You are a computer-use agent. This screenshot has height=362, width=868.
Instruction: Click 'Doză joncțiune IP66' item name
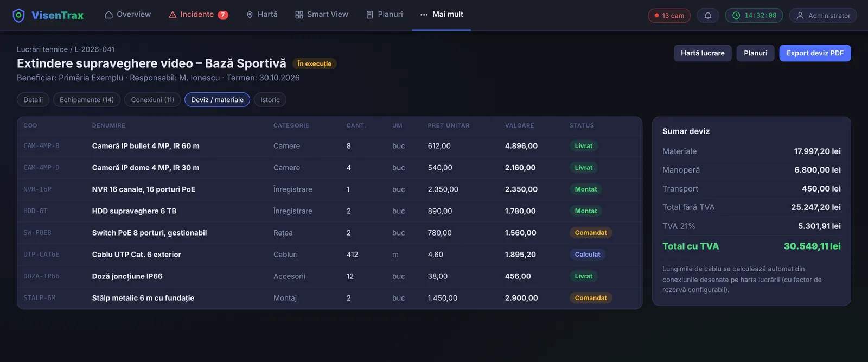[x=127, y=276]
